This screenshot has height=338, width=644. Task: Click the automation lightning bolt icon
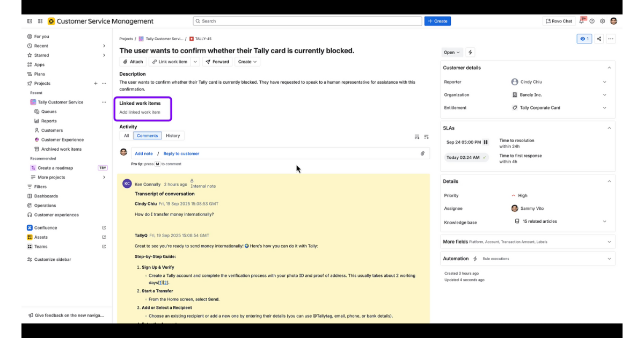[471, 53]
